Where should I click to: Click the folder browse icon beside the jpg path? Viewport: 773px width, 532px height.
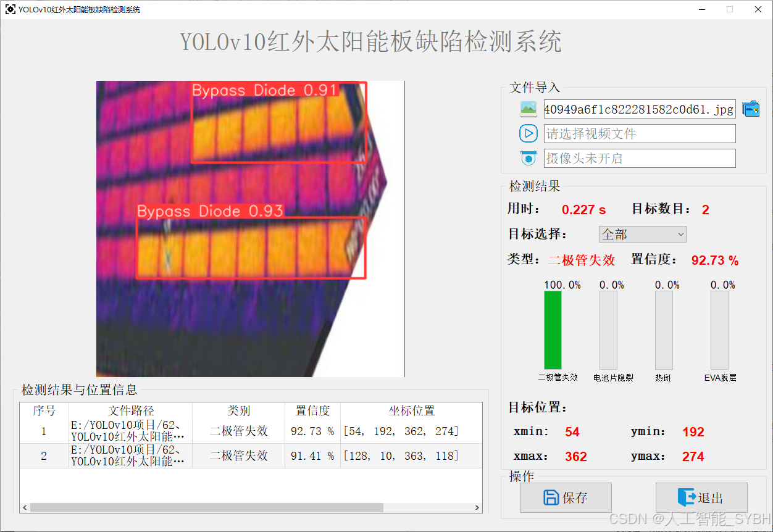click(750, 109)
